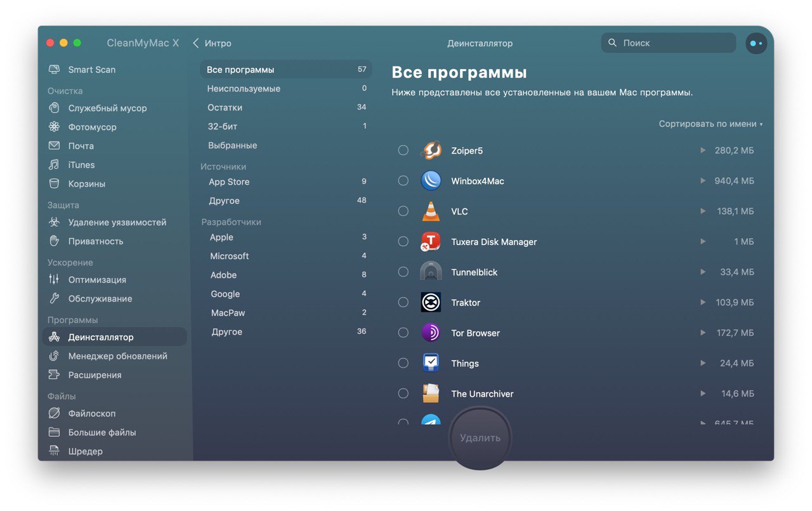Open the Корзины trash bin icon
The height and width of the screenshot is (511, 812).
click(x=55, y=184)
